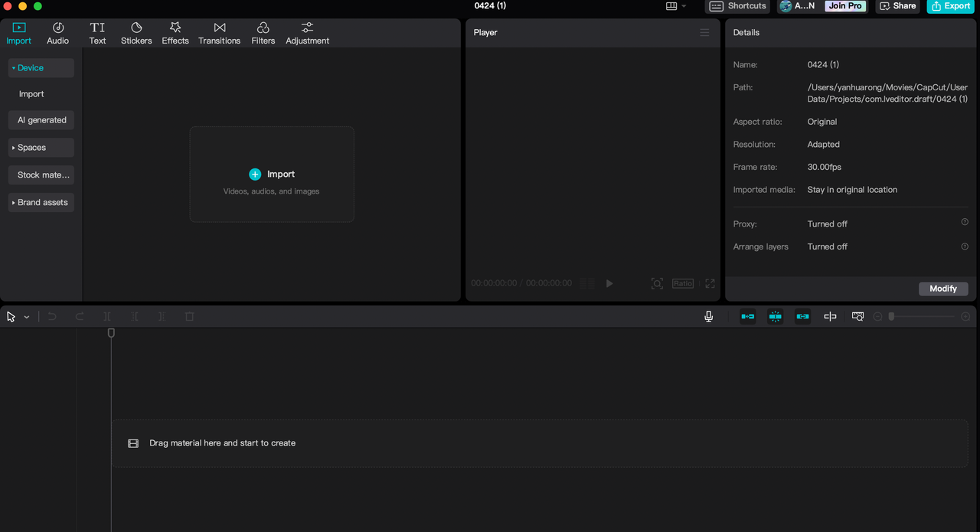980x532 pixels.
Task: Click the preview zoom focus icon
Action: [x=657, y=283]
